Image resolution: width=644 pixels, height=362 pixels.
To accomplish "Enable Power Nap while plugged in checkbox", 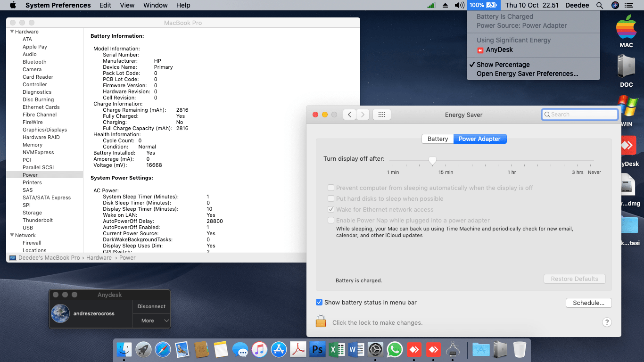I will [331, 220].
